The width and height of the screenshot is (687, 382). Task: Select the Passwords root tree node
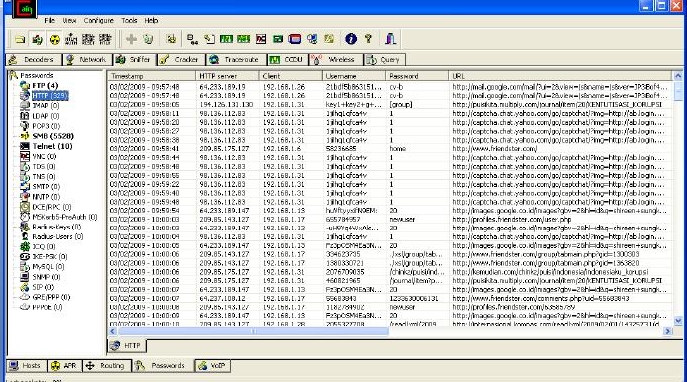tap(37, 75)
